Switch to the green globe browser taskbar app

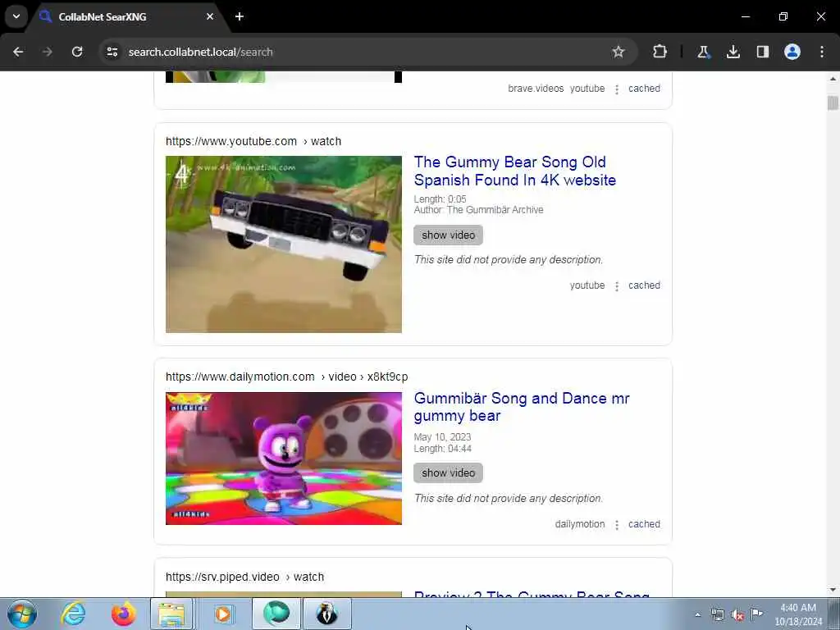coord(276,614)
